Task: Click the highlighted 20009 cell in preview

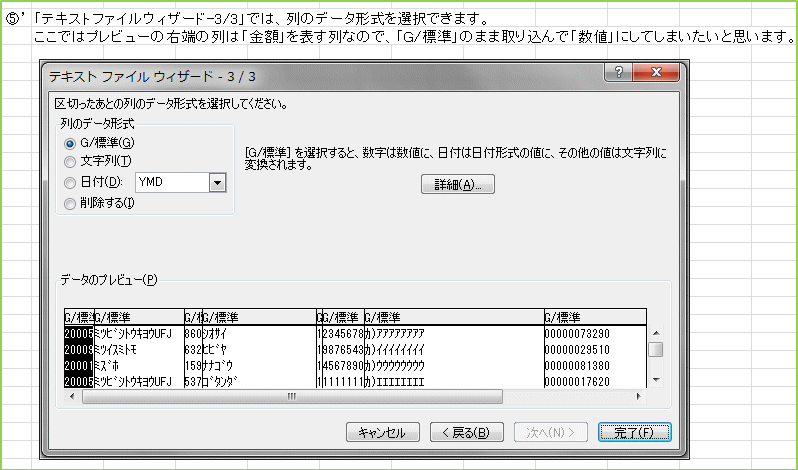Action: 79,350
